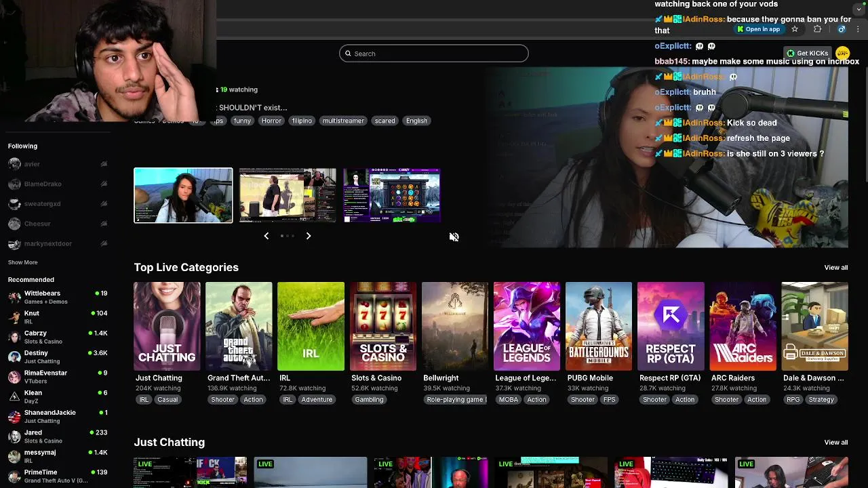Viewport: 868px width, 488px height.
Task: Click Adventure tag under IRL category
Action: point(317,400)
